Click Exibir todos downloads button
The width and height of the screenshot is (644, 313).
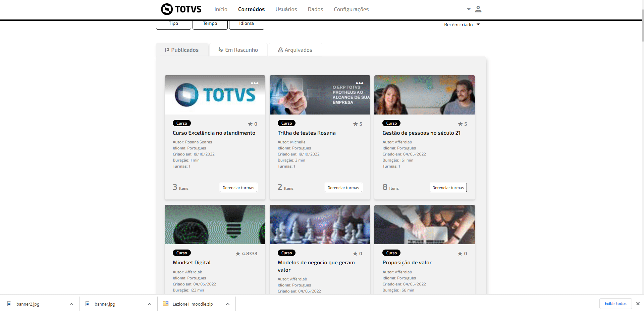pyautogui.click(x=615, y=304)
